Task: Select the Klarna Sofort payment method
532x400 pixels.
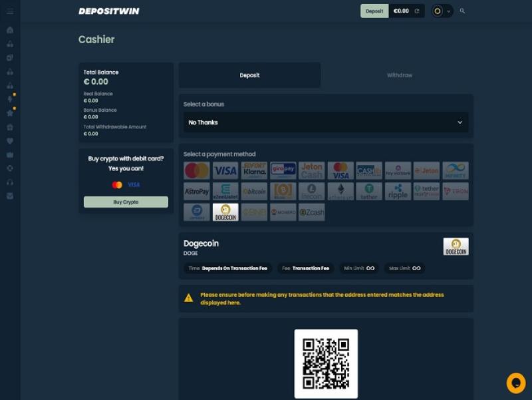Action: pos(254,170)
